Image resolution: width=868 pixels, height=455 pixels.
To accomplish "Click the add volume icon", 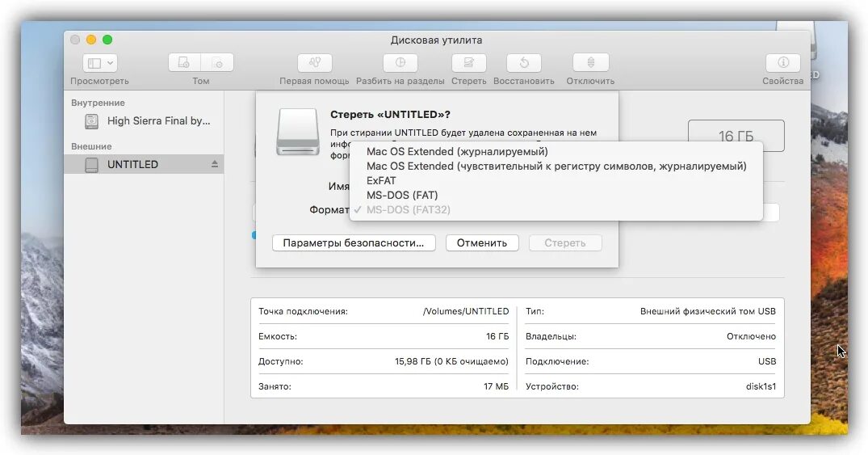I will coord(184,63).
